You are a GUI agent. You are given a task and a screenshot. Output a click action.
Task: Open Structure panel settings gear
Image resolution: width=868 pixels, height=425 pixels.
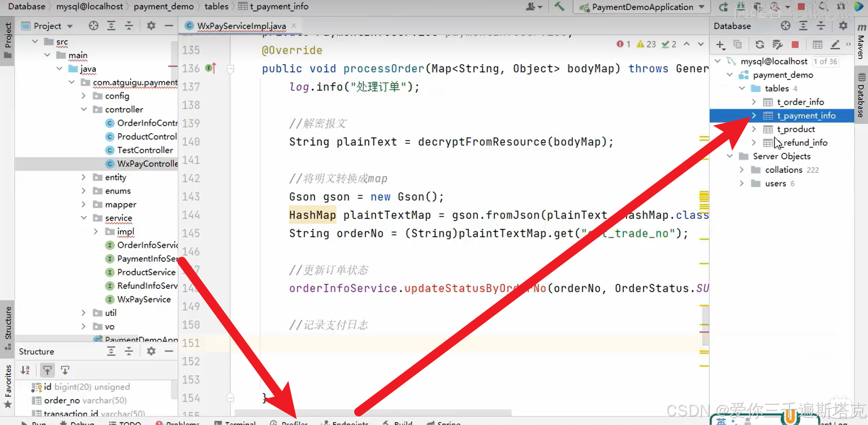tap(151, 351)
